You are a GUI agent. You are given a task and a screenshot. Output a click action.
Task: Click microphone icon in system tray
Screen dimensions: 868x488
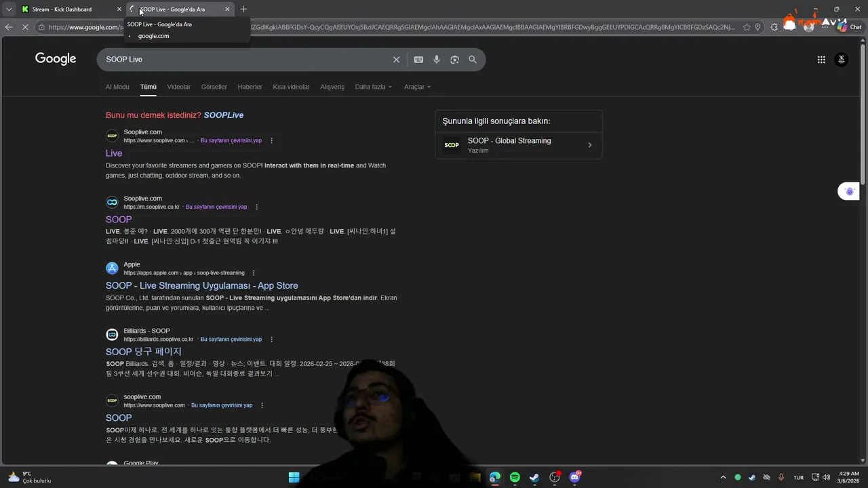[x=781, y=477]
